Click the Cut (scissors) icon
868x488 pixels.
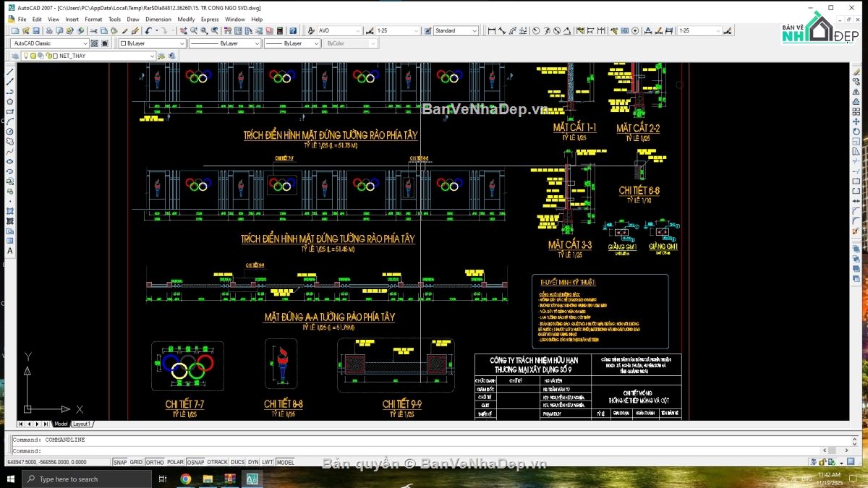coord(94,30)
